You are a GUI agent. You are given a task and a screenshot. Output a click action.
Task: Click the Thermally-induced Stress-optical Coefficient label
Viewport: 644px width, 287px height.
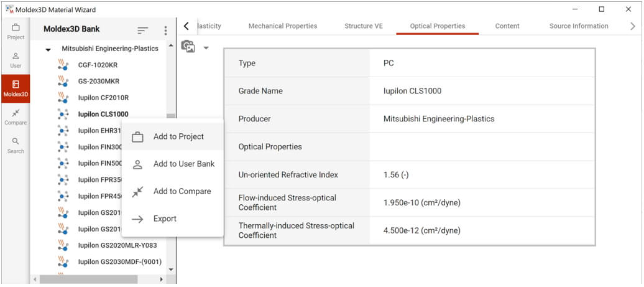point(297,231)
